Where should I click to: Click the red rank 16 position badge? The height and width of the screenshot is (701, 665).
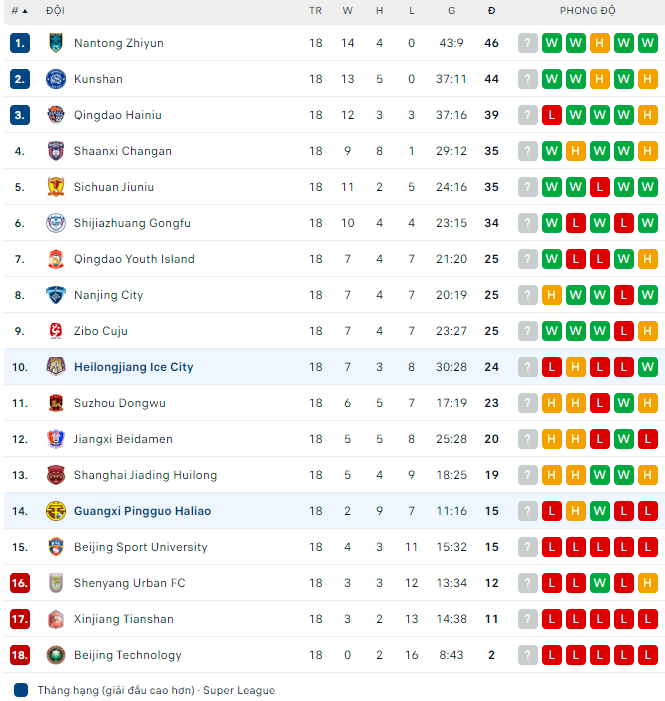[20, 583]
